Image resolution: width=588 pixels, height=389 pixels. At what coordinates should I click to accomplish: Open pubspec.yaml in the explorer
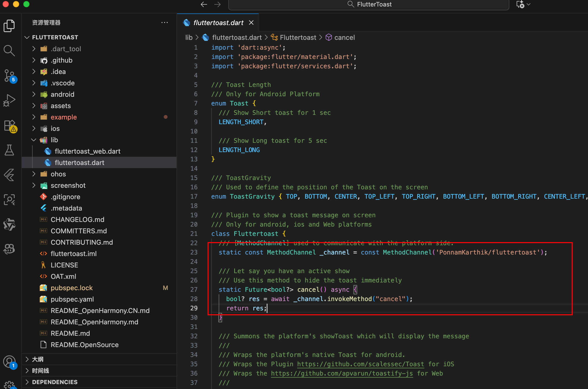click(72, 299)
